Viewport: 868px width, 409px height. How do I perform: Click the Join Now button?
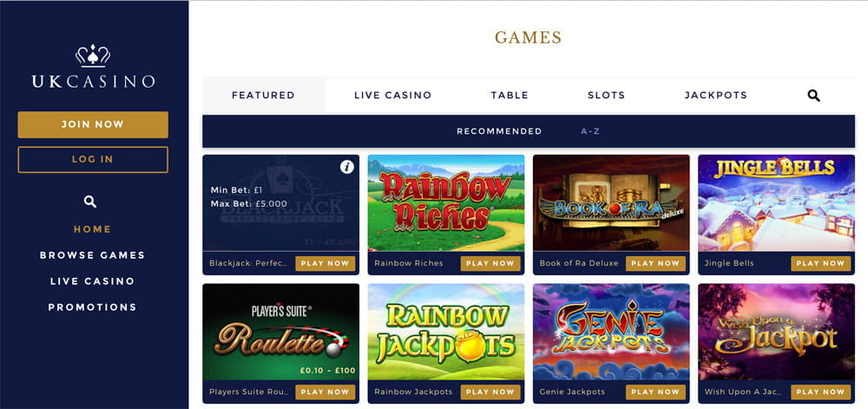click(x=93, y=124)
